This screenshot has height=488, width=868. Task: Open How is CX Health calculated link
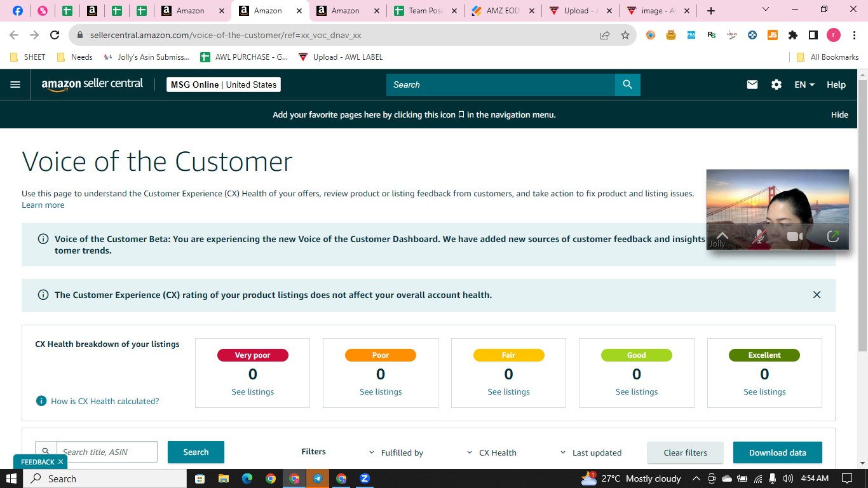pos(105,401)
